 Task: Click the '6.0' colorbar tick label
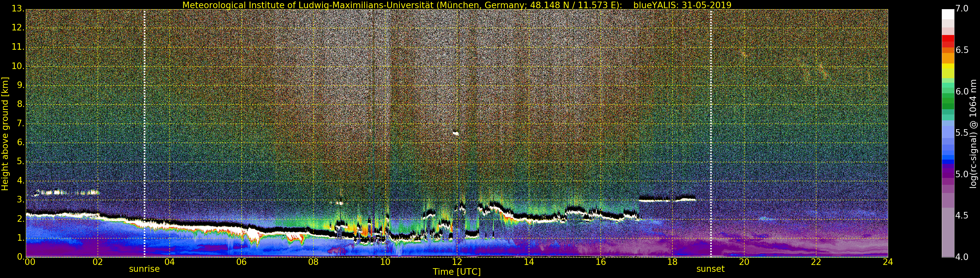pyautogui.click(x=962, y=91)
